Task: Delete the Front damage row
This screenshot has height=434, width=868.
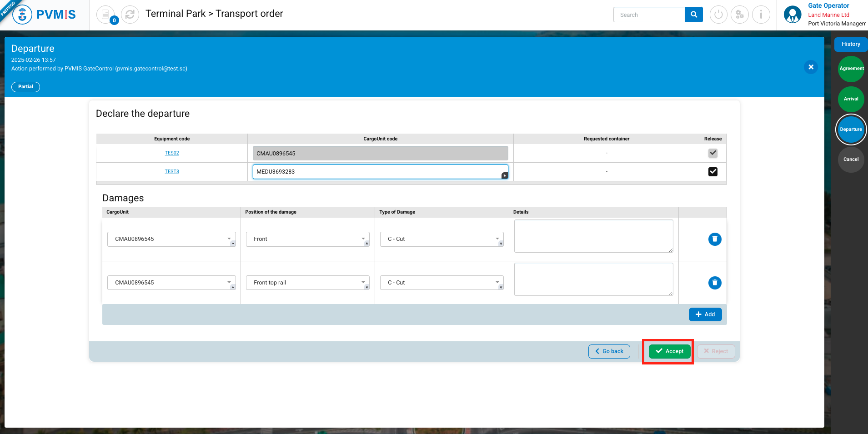Action: [x=715, y=239]
